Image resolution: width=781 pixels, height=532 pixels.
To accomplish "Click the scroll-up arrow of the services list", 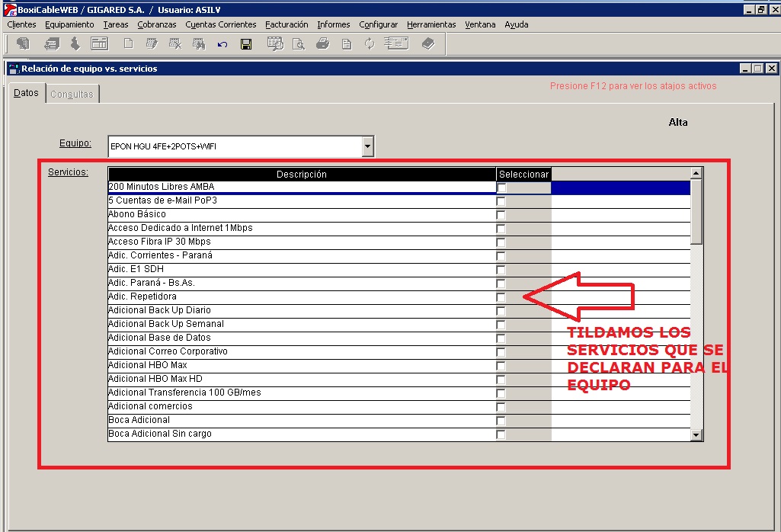I will [x=694, y=173].
